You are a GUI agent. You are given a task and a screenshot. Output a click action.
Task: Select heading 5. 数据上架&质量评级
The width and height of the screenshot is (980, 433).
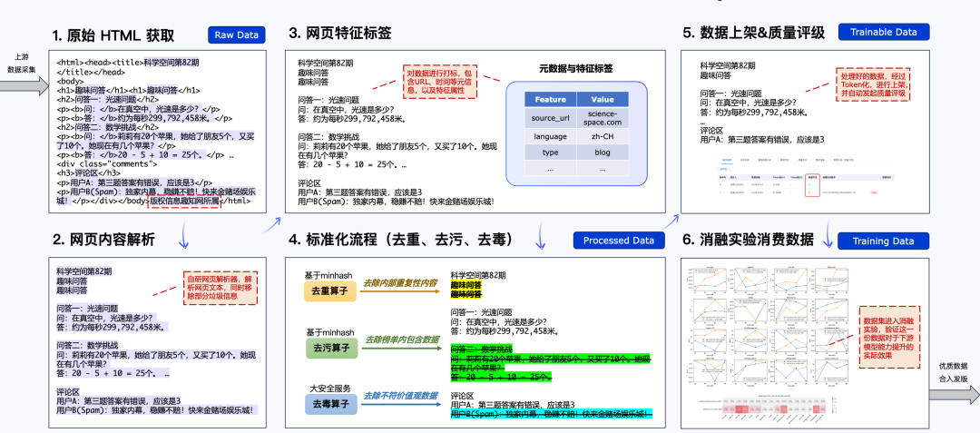754,32
